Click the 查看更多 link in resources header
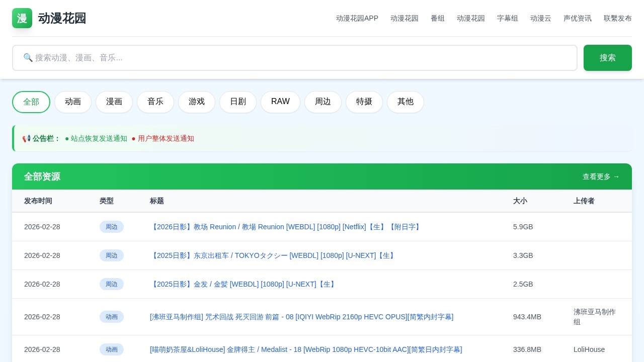This screenshot has width=644, height=362. pyautogui.click(x=601, y=176)
